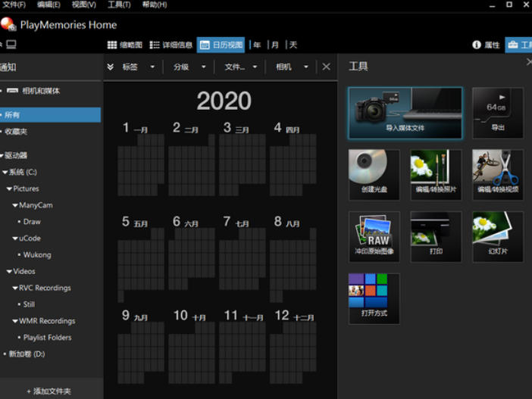Launch the RAW image developer tool
532x399 pixels.
(374, 236)
